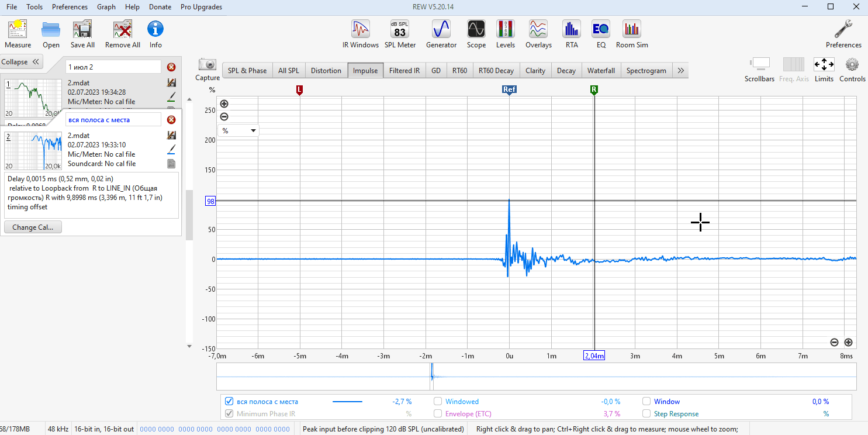This screenshot has width=868, height=435.
Task: Open the Pro Upgrades menu
Action: tap(201, 7)
